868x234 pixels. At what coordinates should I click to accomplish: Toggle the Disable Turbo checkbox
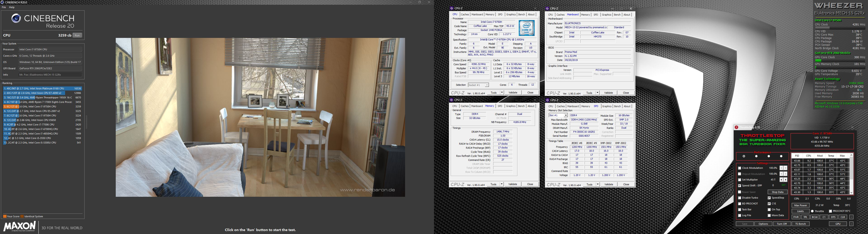(740, 198)
